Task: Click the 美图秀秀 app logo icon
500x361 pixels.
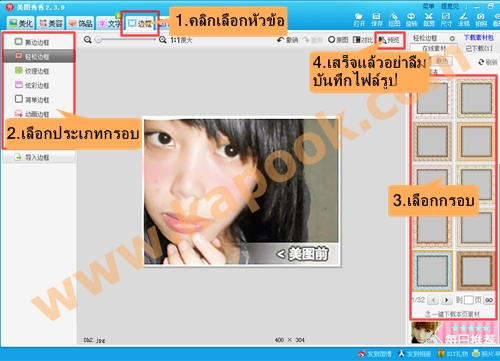Action: (10, 7)
